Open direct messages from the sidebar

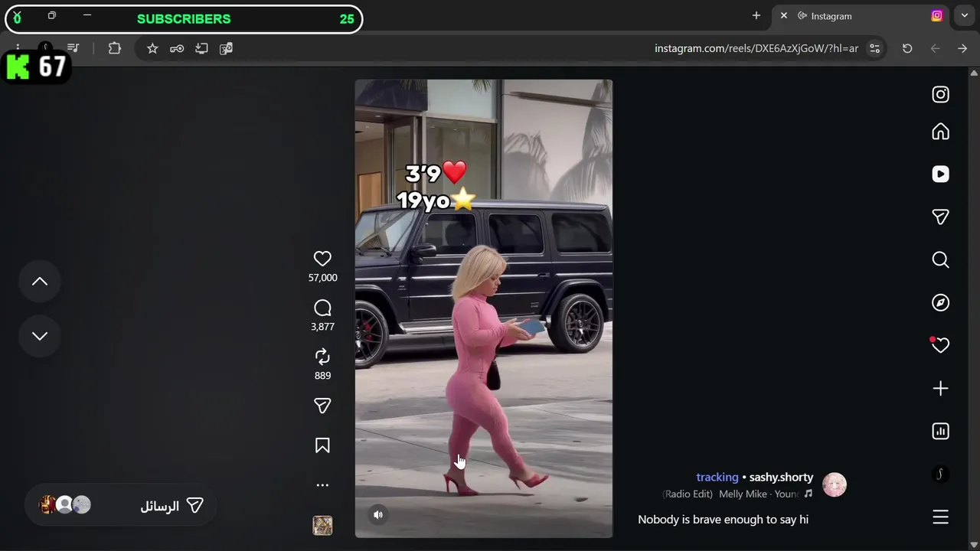tap(940, 217)
